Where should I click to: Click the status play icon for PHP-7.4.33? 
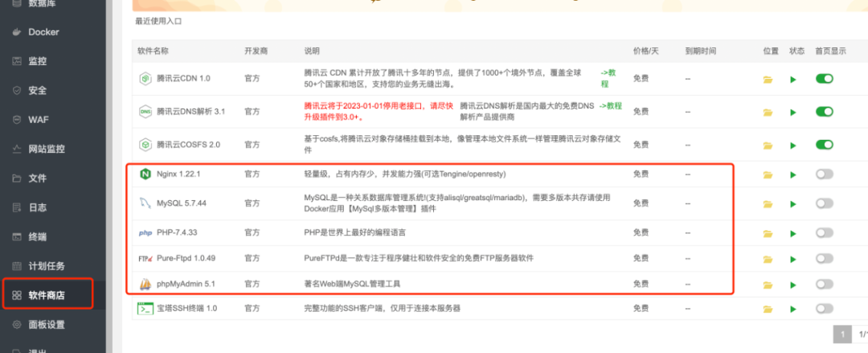point(793,233)
